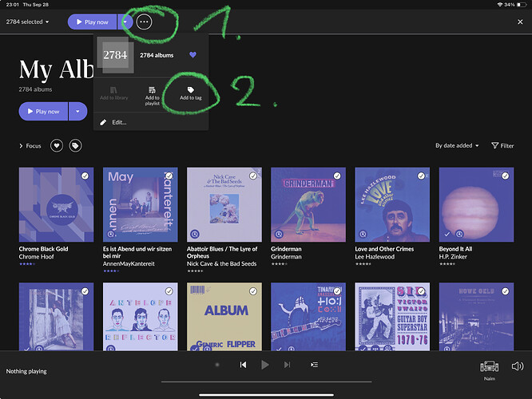532x399 pixels.
Task: Click the playback progress bar
Action: tap(266, 381)
